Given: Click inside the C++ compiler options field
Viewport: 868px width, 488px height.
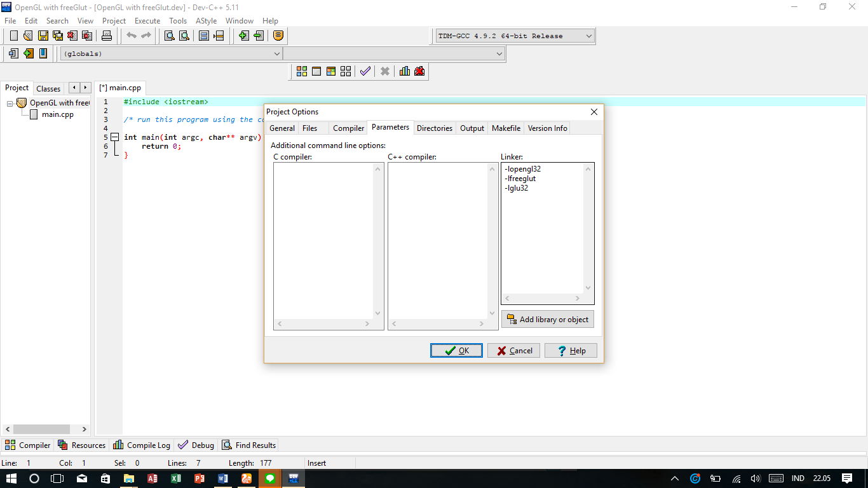Looking at the screenshot, I should pos(440,241).
